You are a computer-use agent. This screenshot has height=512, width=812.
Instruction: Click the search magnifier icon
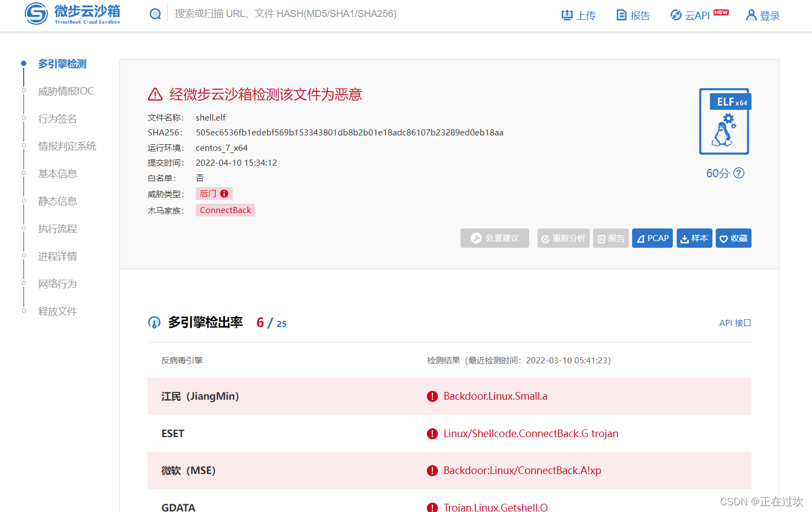click(x=155, y=14)
